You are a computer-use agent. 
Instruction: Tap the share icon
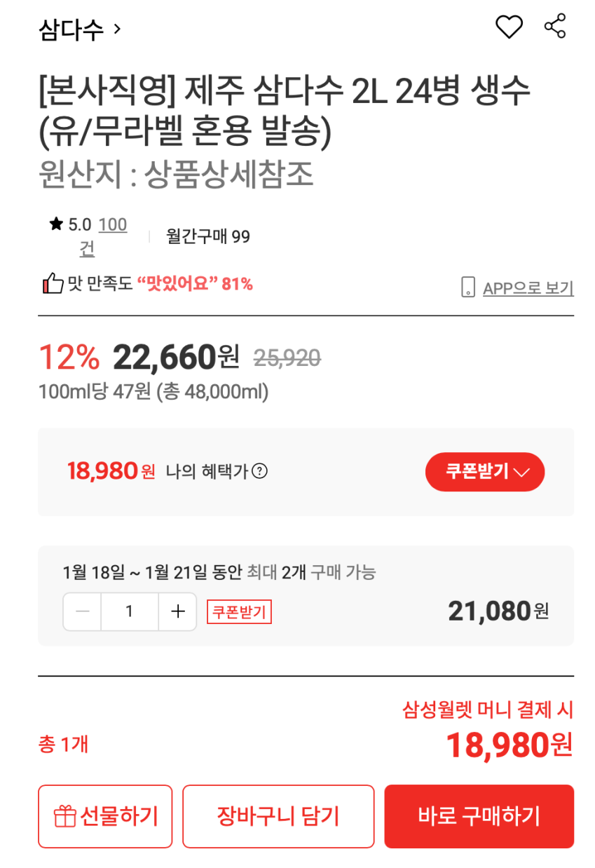[554, 27]
